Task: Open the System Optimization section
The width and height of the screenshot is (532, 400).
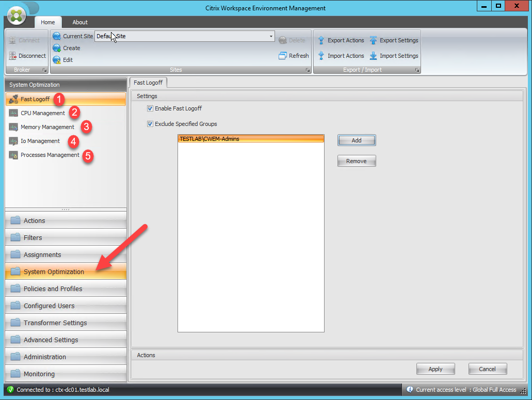Action: tap(66, 271)
